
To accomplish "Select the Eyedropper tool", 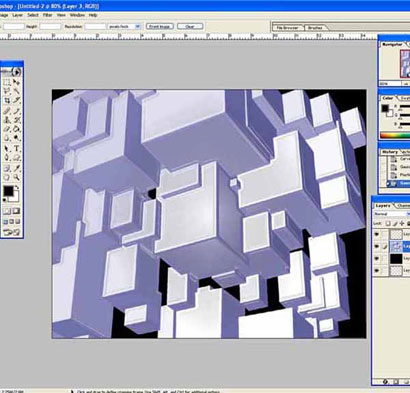I will coord(16,168).
